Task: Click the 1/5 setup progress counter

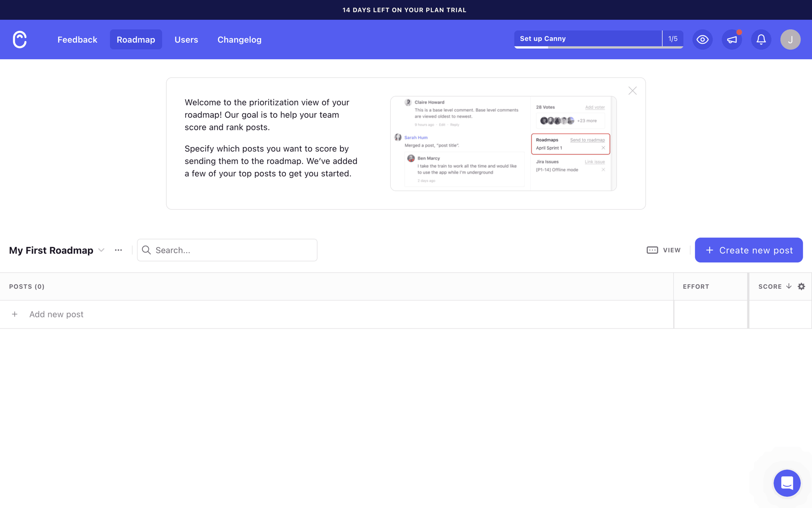Action: [673, 39]
